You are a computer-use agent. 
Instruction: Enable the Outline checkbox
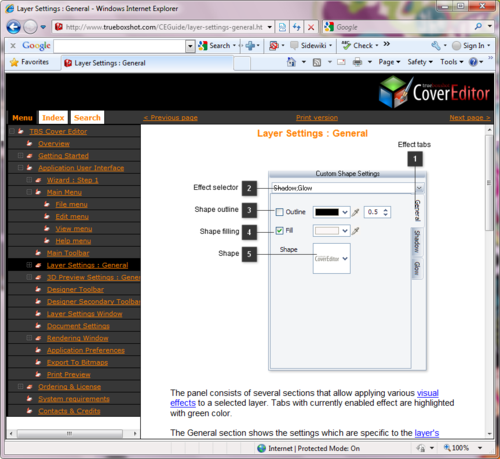tap(279, 212)
